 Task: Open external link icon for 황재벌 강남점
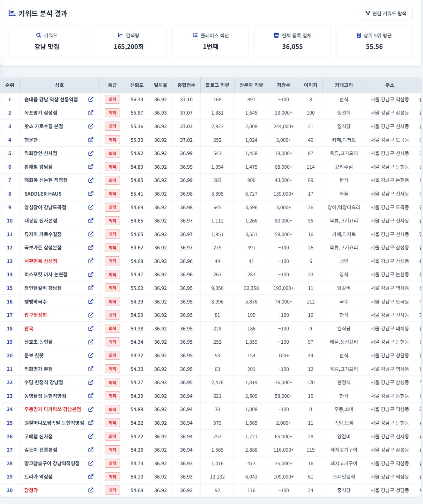(91, 167)
